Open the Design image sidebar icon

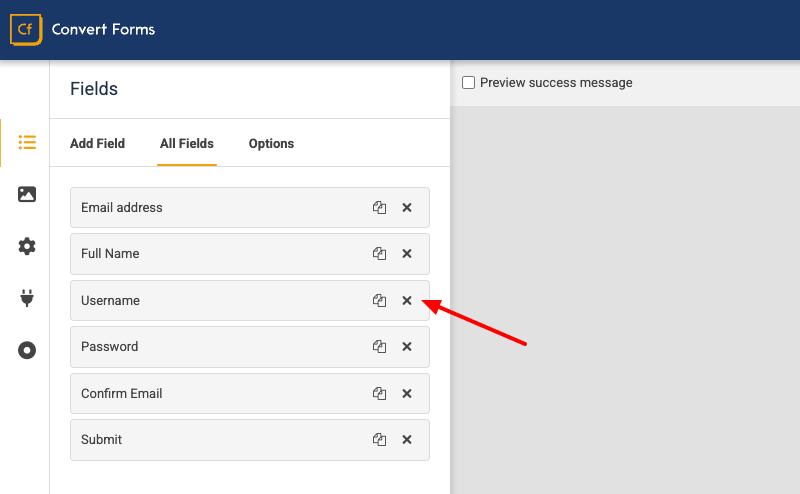pyautogui.click(x=27, y=194)
